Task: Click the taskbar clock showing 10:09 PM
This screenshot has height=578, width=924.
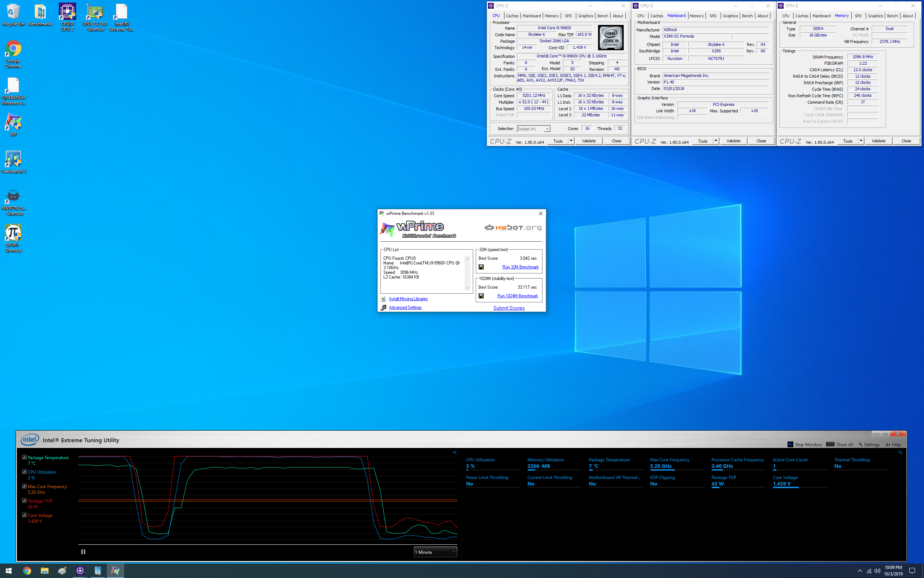Action: click(x=893, y=571)
